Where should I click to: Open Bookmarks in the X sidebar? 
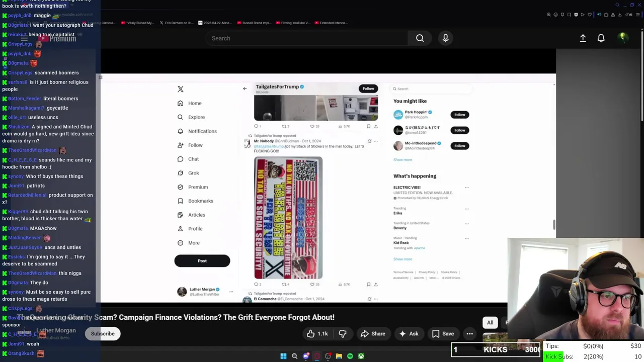[x=195, y=201]
